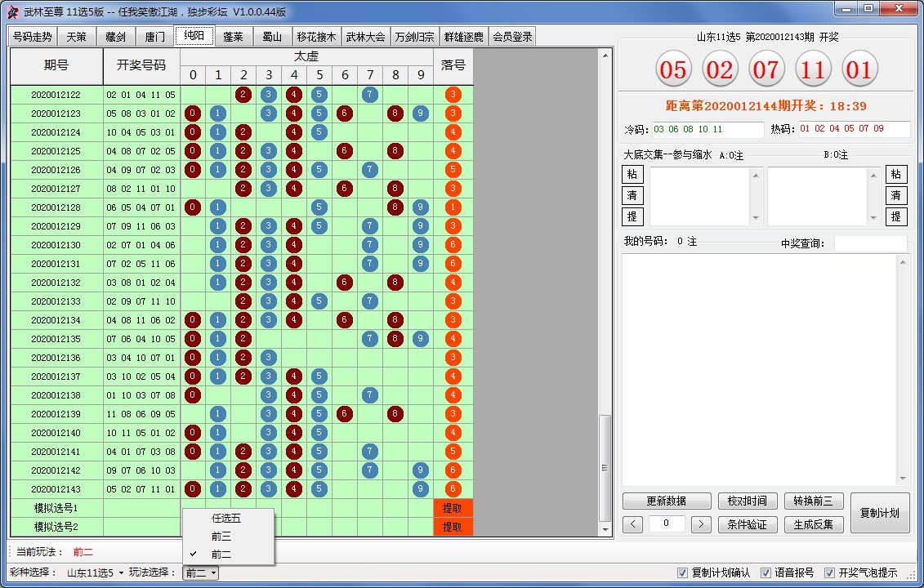
Task: Open the 玩法选择 play mode dropdown
Action: pyautogui.click(x=199, y=573)
